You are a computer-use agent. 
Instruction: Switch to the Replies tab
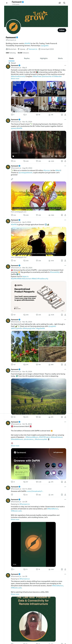coord(27,58)
